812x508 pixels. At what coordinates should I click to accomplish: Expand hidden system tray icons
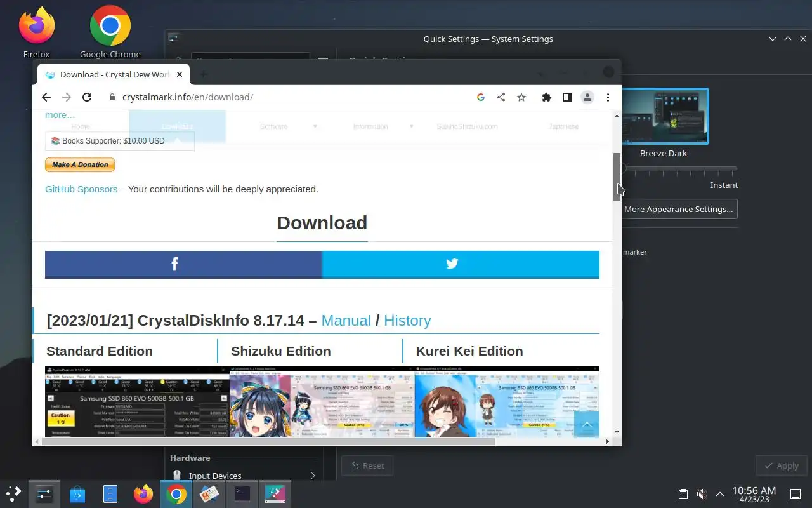pos(720,494)
